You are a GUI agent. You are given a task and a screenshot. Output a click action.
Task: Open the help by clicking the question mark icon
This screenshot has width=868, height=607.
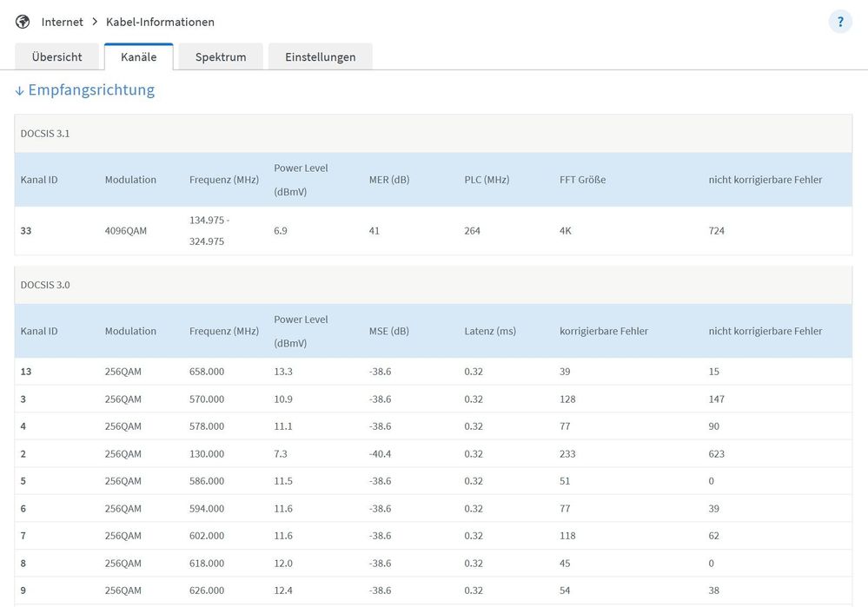tap(839, 21)
